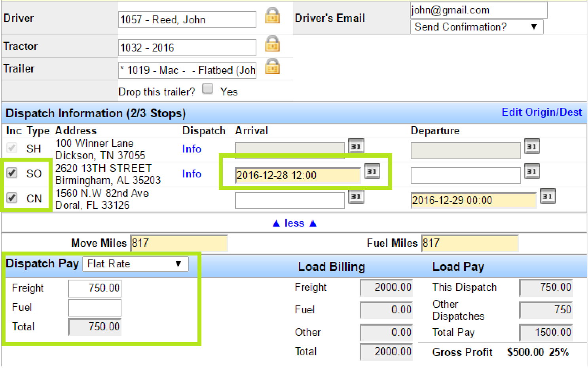Open dispatch Info for Dickson stop
Viewport: 588px width, 368px height.
pyautogui.click(x=192, y=149)
